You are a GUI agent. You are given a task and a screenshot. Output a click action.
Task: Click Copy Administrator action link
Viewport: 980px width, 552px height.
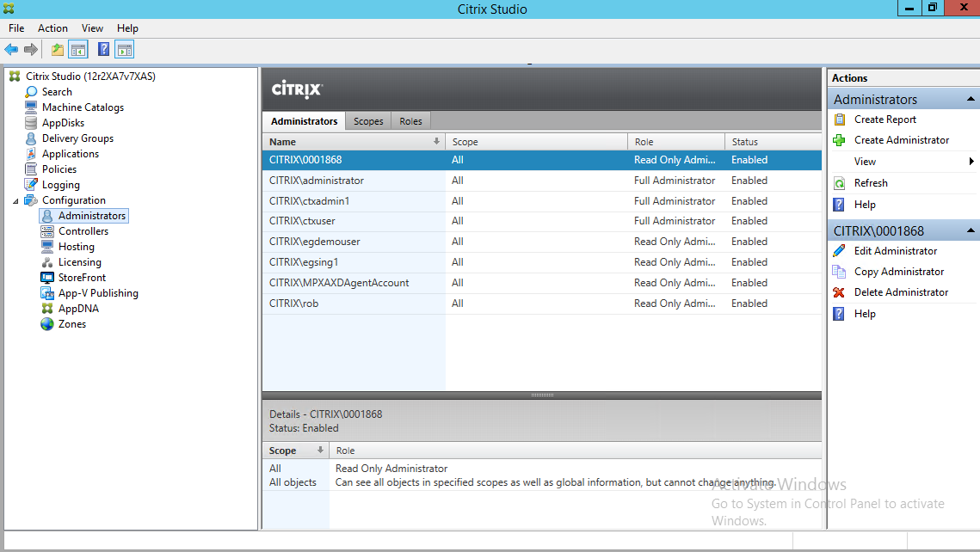pyautogui.click(x=899, y=272)
